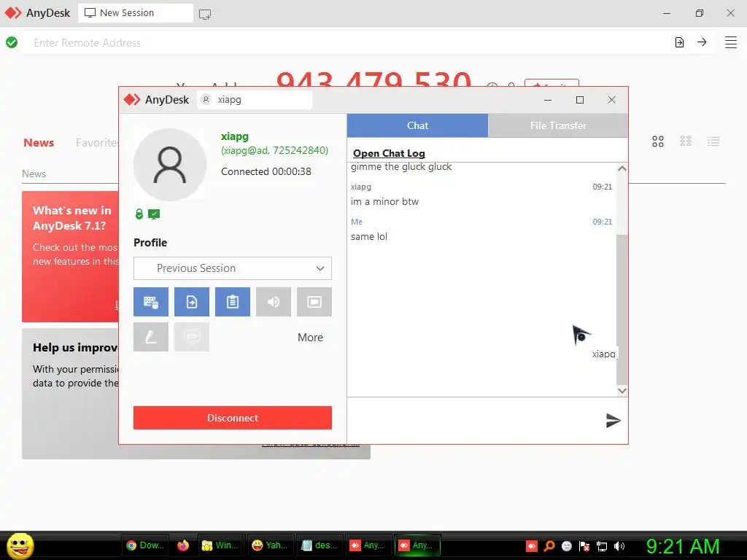Screen dimensions: 747x560
Task: Click the AnyDesk system tray icon
Action: (x=532, y=546)
